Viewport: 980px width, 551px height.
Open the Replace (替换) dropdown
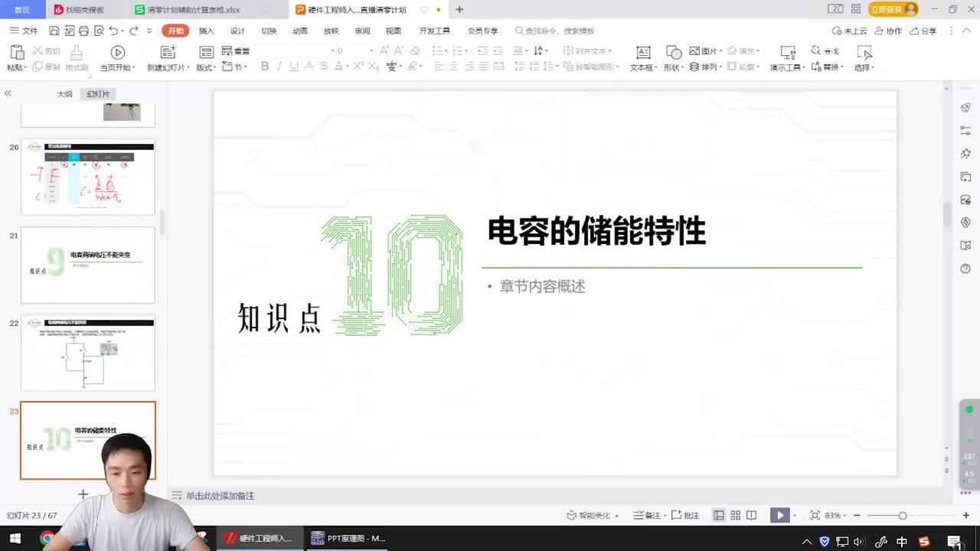(x=827, y=67)
